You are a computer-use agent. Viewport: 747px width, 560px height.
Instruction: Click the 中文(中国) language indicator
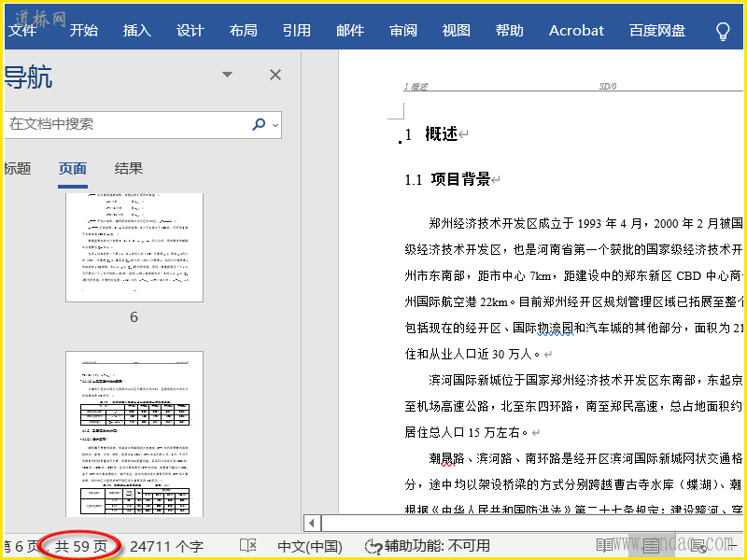click(311, 546)
